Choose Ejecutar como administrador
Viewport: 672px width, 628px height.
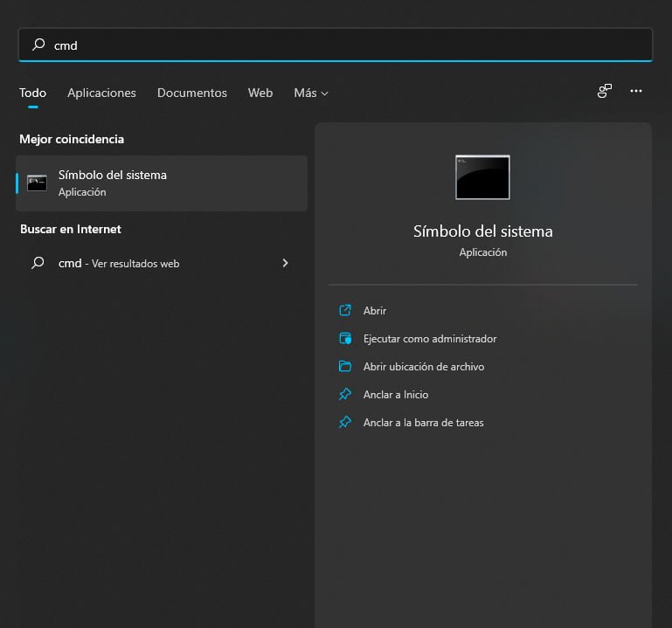pyautogui.click(x=430, y=338)
